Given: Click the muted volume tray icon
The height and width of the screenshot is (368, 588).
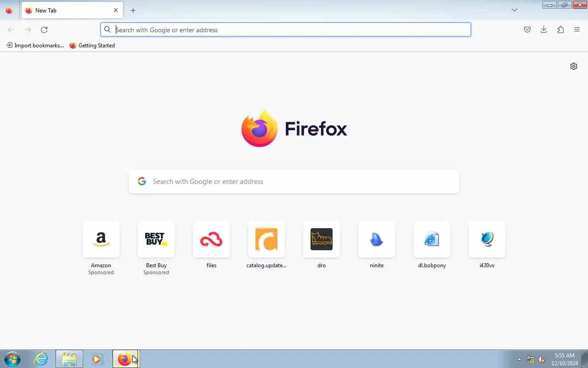Looking at the screenshot, I should pyautogui.click(x=542, y=359).
